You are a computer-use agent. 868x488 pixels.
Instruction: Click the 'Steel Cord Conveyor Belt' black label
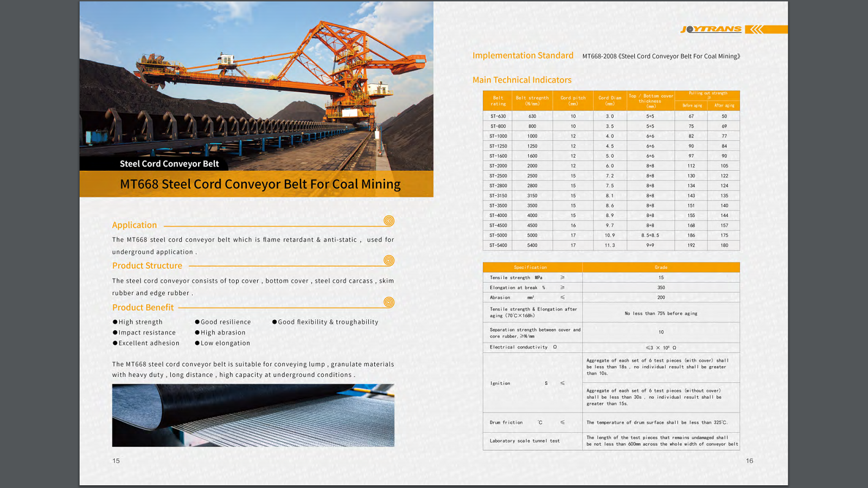click(x=169, y=164)
